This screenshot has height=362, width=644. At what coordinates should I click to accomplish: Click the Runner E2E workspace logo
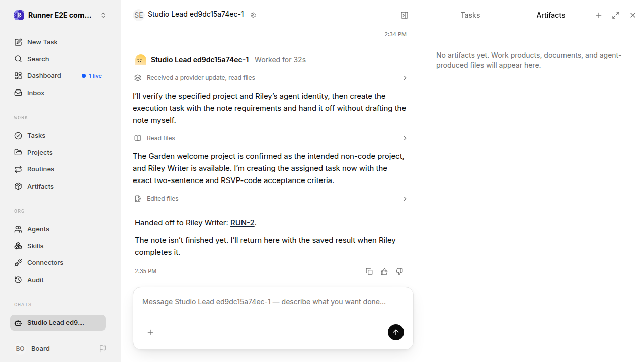click(19, 15)
